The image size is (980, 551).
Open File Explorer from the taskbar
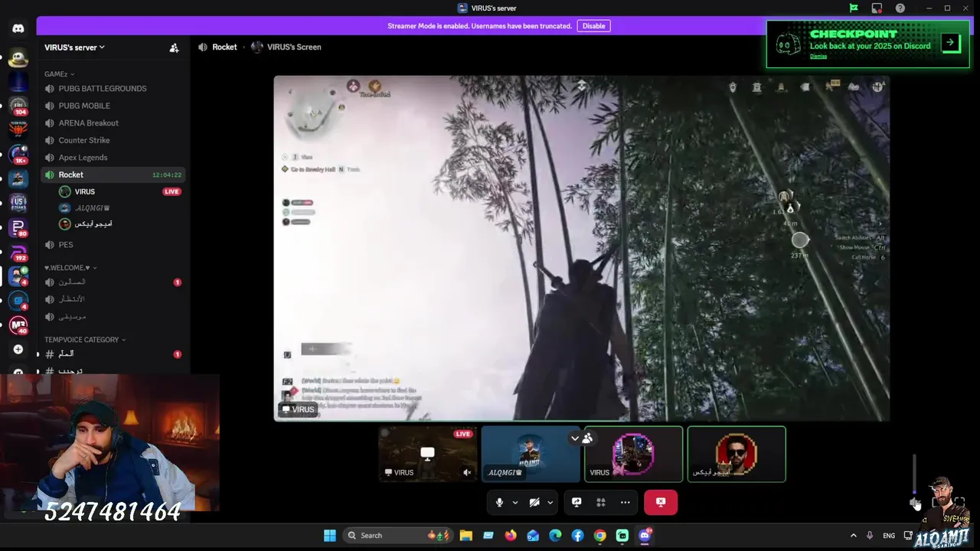[x=465, y=536]
